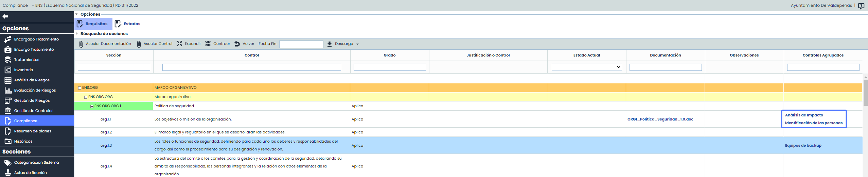Open the Estado Actual filter dropdown
The image size is (868, 177).
point(586,67)
